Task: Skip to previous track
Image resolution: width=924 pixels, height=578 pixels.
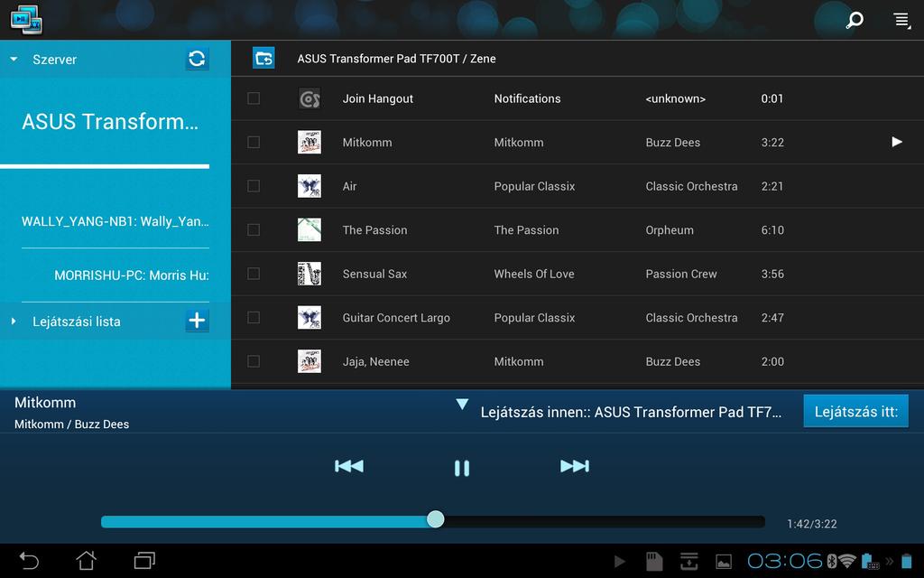Action: (x=349, y=467)
